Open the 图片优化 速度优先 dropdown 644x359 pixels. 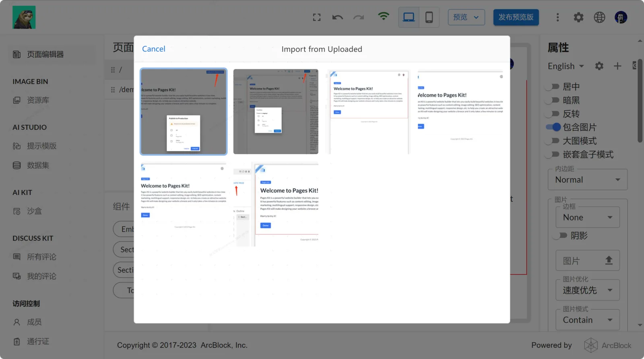[x=588, y=290]
